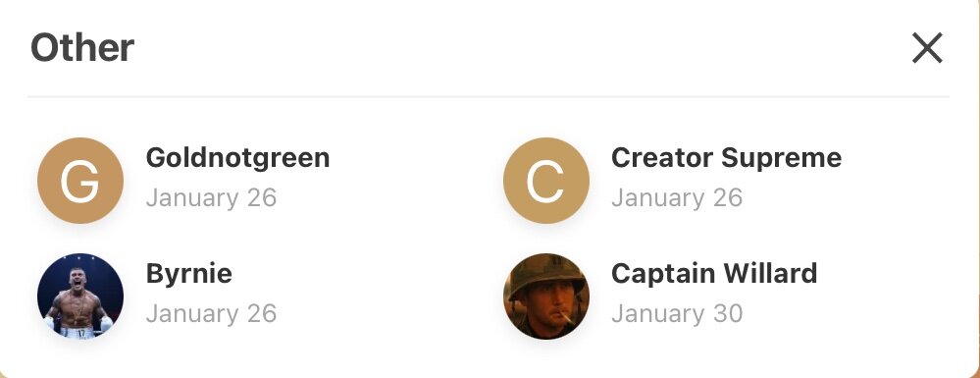
Task: Click the January 26 date under Byrnie
Action: [211, 313]
